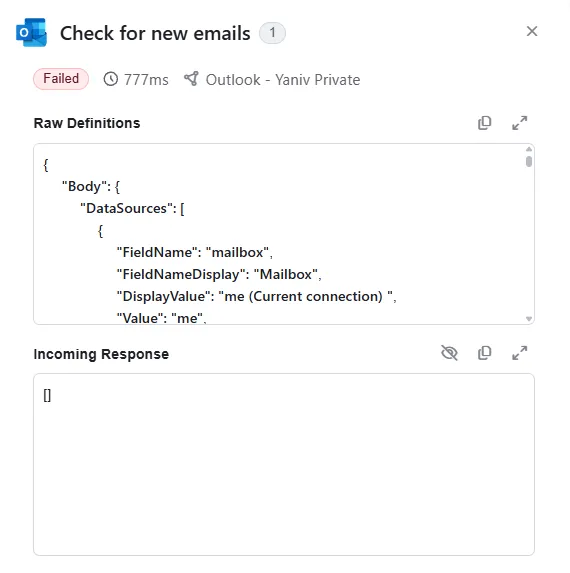Click the Failed status badge
Viewport: 570px width, 573px height.
61,79
